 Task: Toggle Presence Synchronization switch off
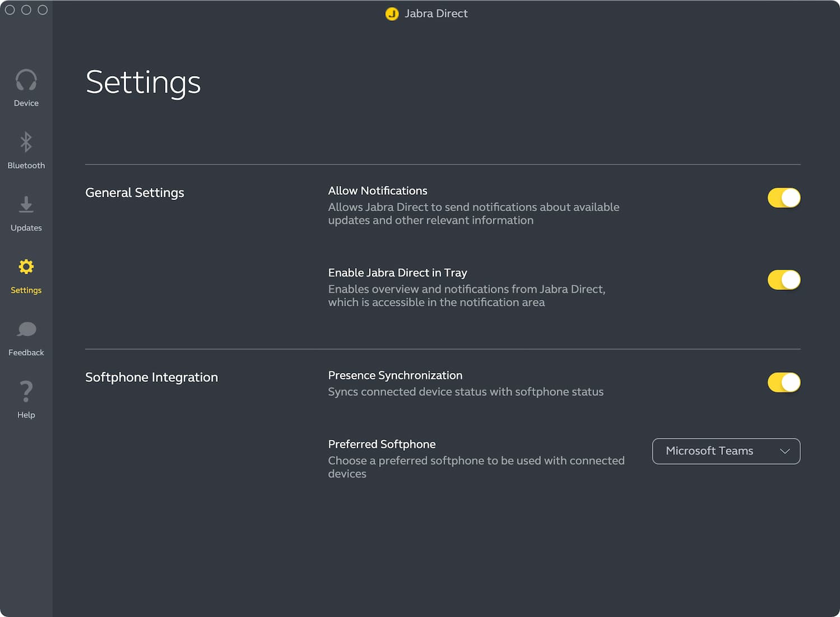point(783,382)
